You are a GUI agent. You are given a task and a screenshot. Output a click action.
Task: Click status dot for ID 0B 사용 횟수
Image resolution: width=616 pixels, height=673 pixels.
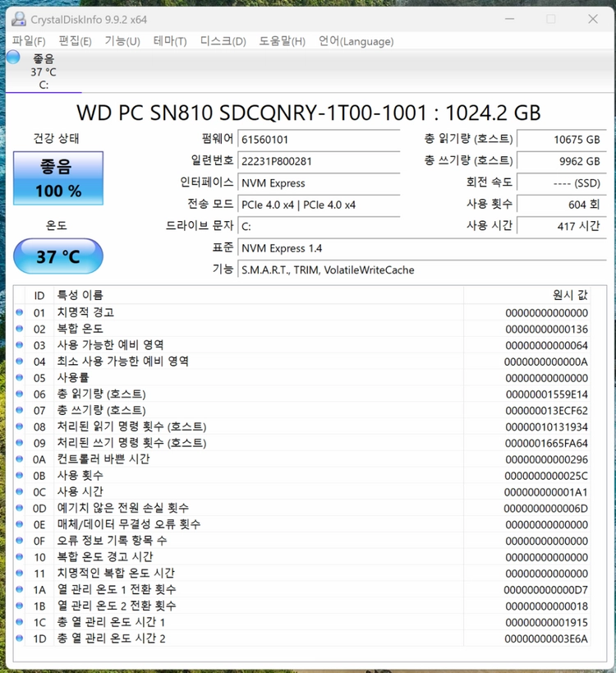pyautogui.click(x=20, y=476)
